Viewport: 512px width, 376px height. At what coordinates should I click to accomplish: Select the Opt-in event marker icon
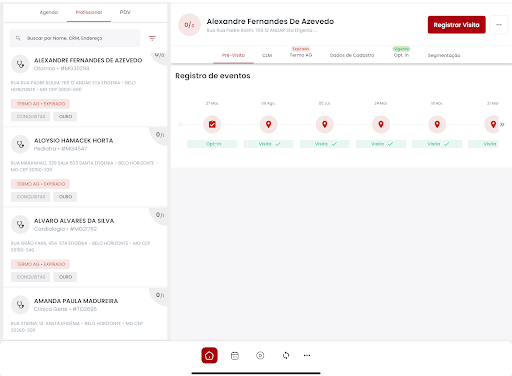(x=212, y=124)
